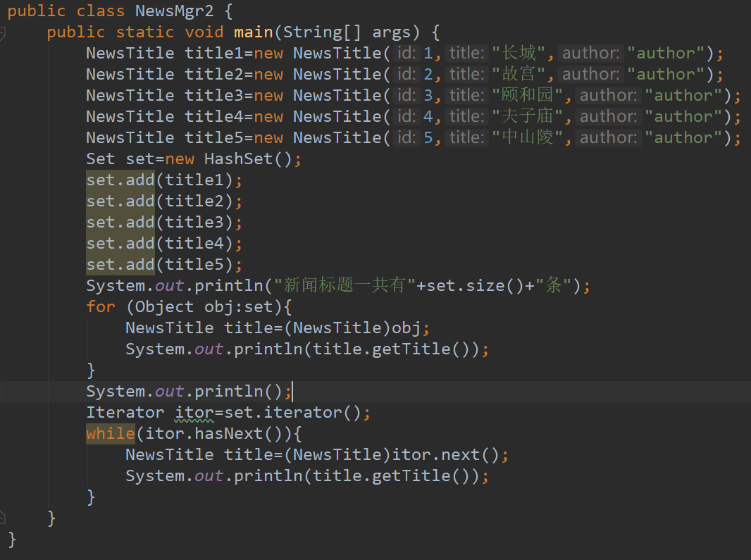Click the Iterator type name
The image size is (751, 560).
(125, 412)
